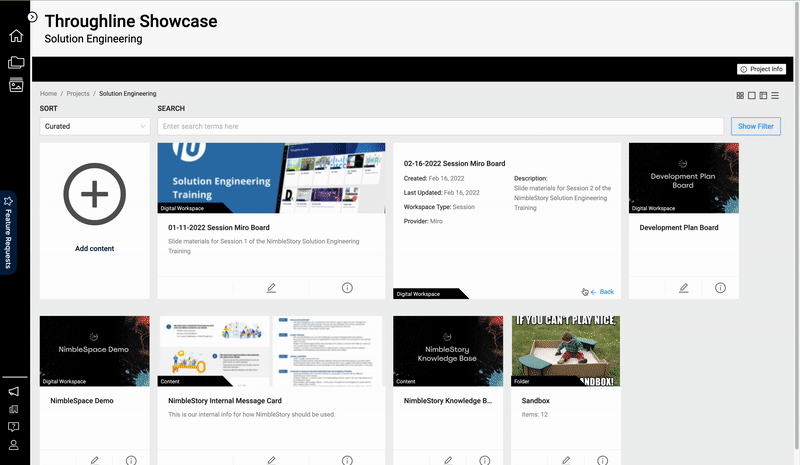This screenshot has width=800, height=465.
Task: Switch to list view layout
Action: coord(775,95)
